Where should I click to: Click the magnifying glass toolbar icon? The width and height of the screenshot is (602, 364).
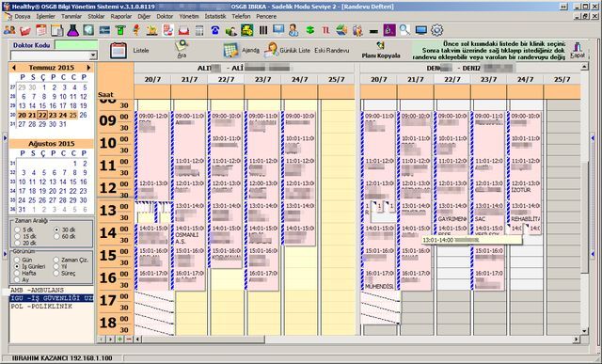[x=404, y=30]
